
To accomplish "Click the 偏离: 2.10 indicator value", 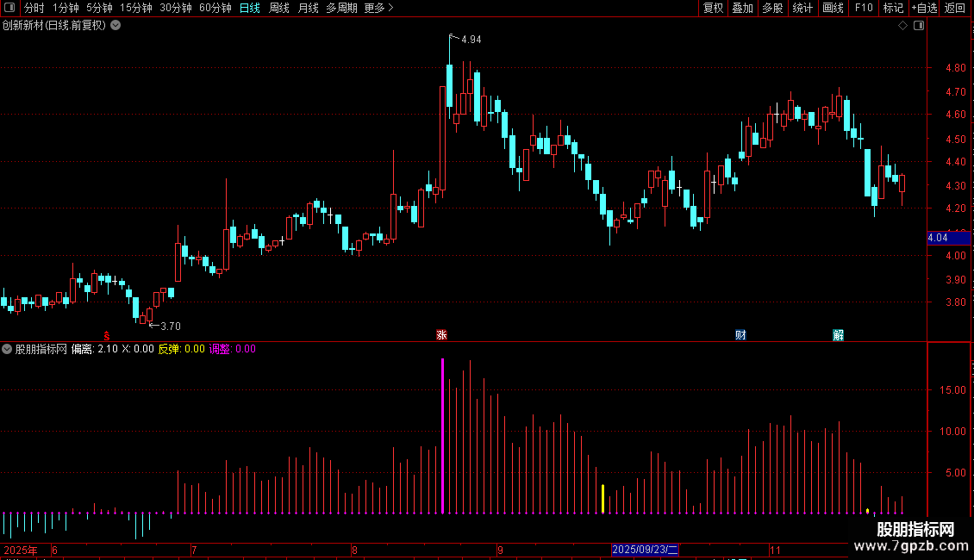I will [x=95, y=349].
